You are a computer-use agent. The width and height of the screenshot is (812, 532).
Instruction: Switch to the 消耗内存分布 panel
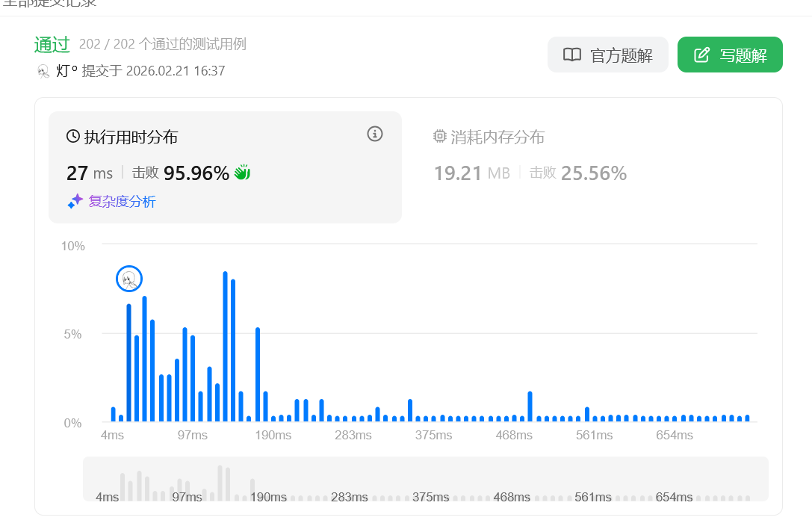(498, 137)
